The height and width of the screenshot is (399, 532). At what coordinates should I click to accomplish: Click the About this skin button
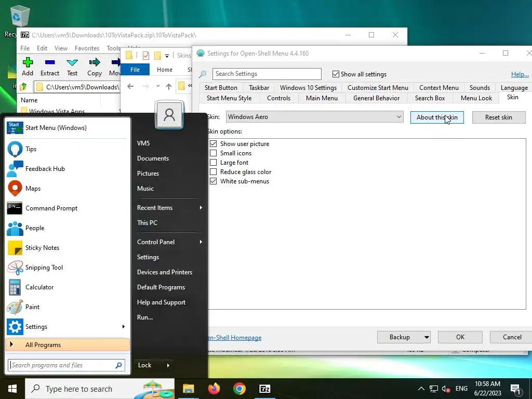point(437,117)
